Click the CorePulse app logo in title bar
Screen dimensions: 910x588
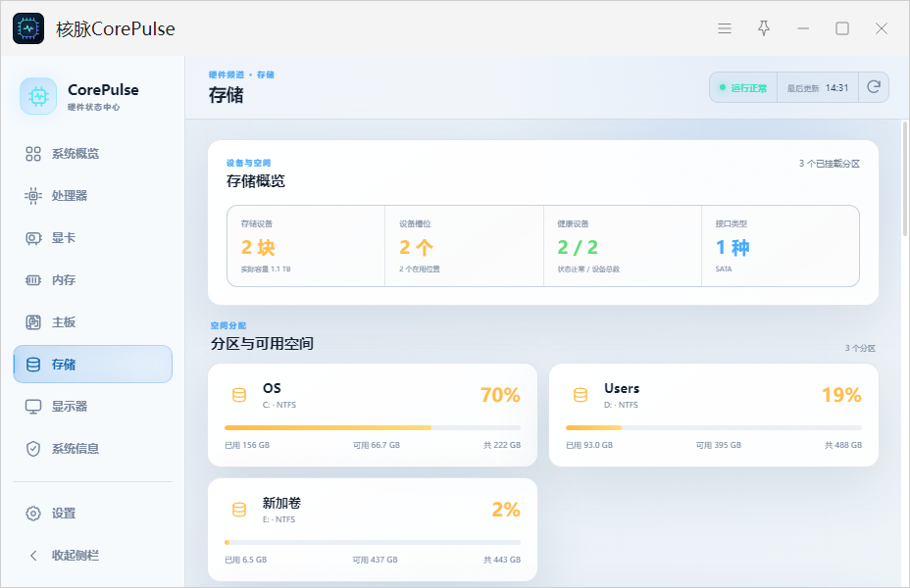coord(28,28)
